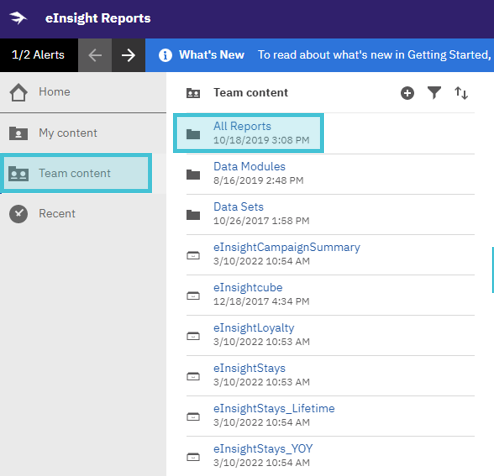This screenshot has width=494, height=476.
Task: Click the date 3/10/2022 10:53 AM under eInsightLoyalty
Action: (261, 342)
